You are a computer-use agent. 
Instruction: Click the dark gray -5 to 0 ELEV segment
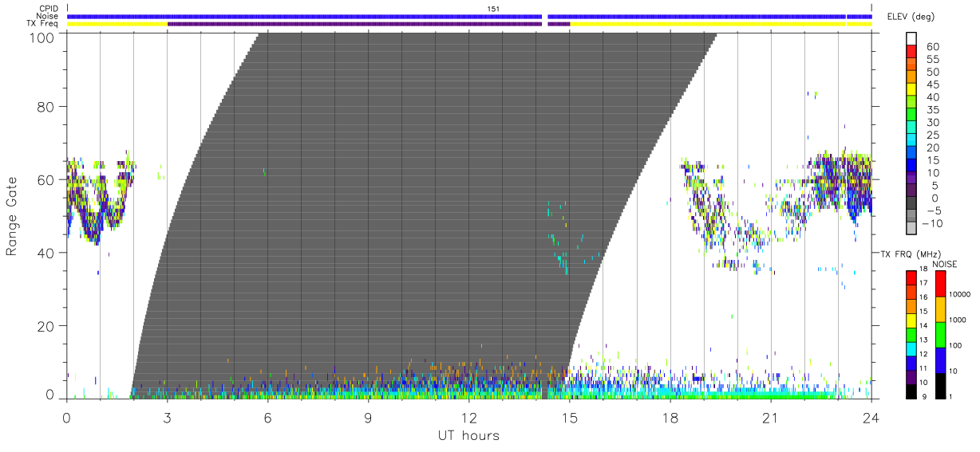[x=911, y=204]
